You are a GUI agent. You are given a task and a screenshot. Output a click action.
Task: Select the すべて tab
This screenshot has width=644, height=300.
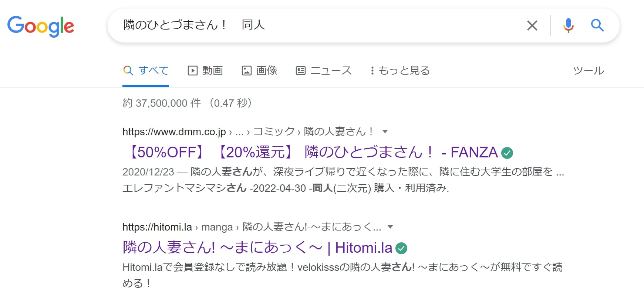(x=146, y=71)
